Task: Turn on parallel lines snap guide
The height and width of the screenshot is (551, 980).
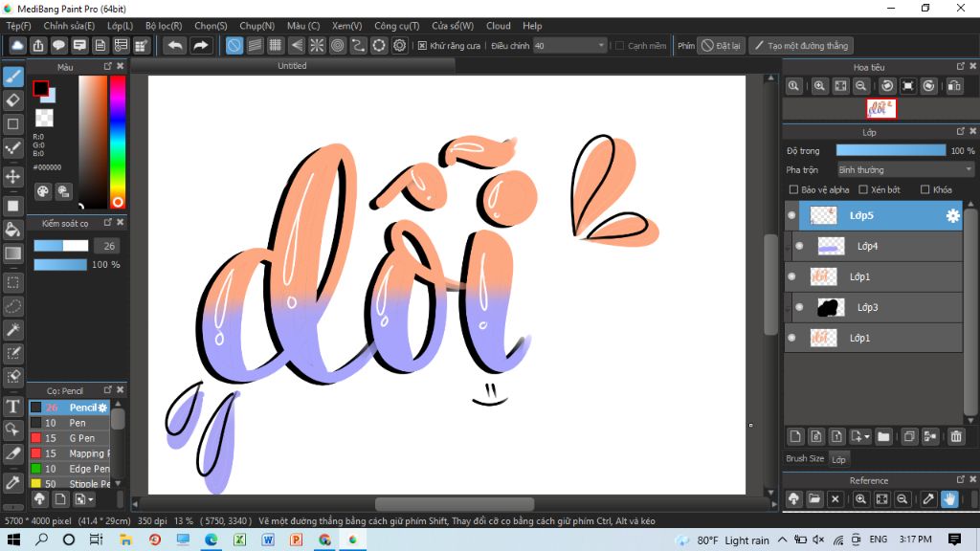Action: coord(255,46)
